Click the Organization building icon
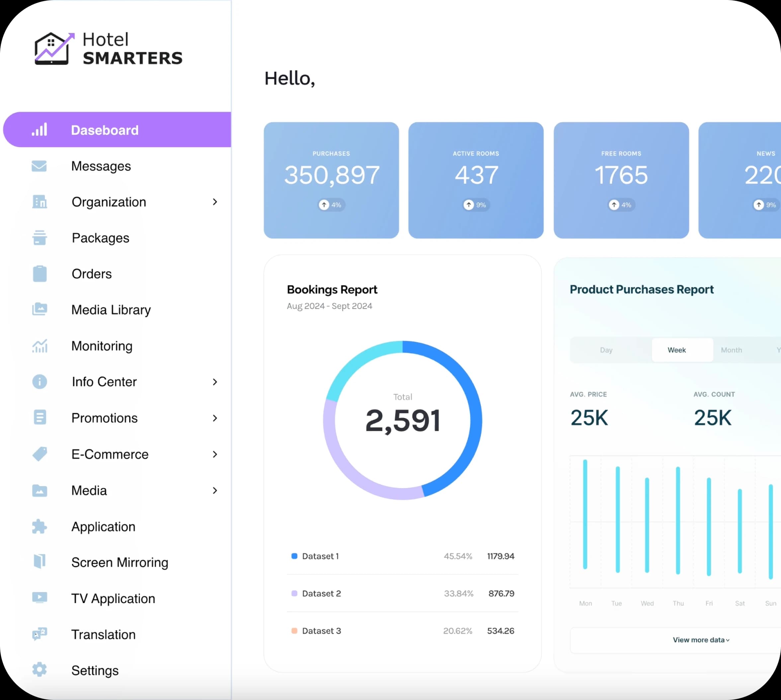 (x=40, y=202)
